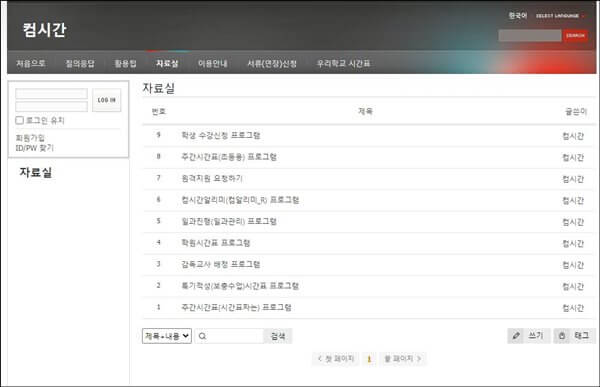Click 컴시간 author in row 1

pos(573,308)
